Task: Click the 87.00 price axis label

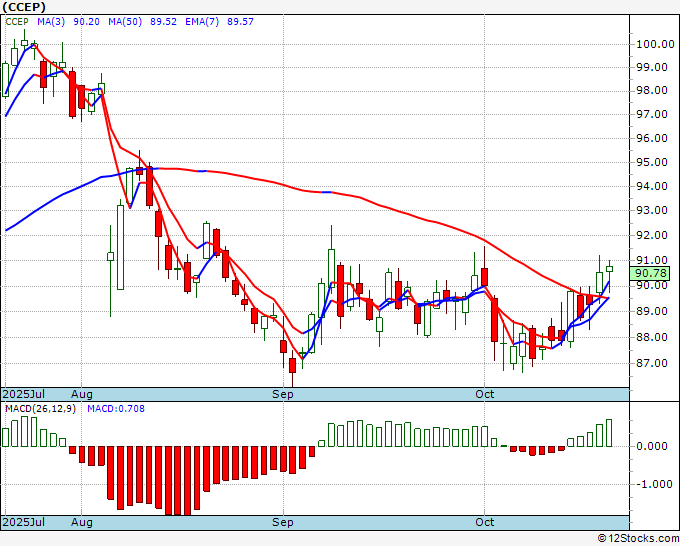Action: tap(652, 363)
